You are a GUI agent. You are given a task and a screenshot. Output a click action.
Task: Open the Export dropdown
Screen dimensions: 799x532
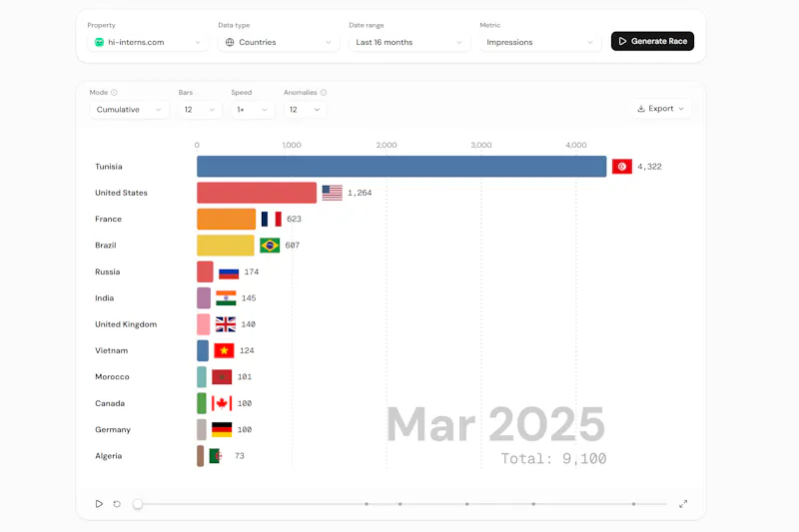pos(661,109)
